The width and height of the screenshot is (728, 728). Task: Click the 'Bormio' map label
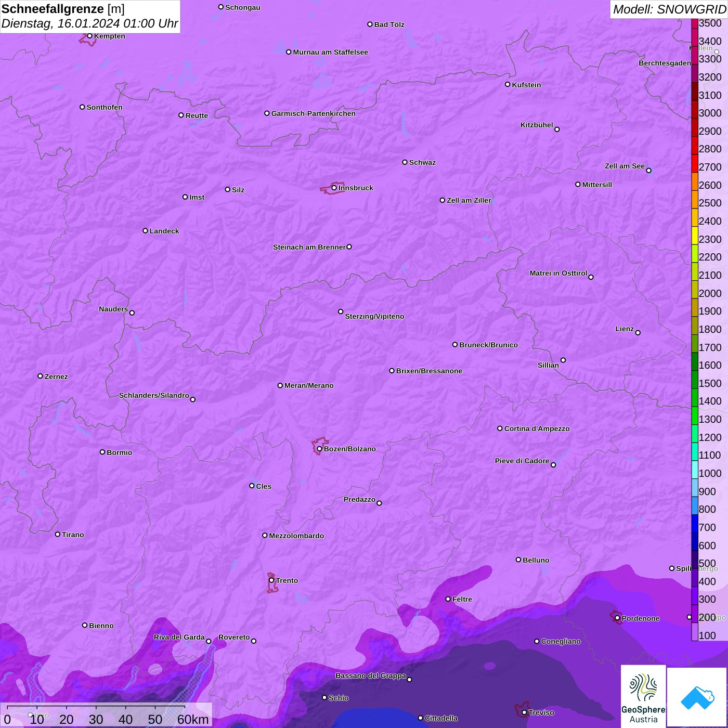pyautogui.click(x=119, y=452)
